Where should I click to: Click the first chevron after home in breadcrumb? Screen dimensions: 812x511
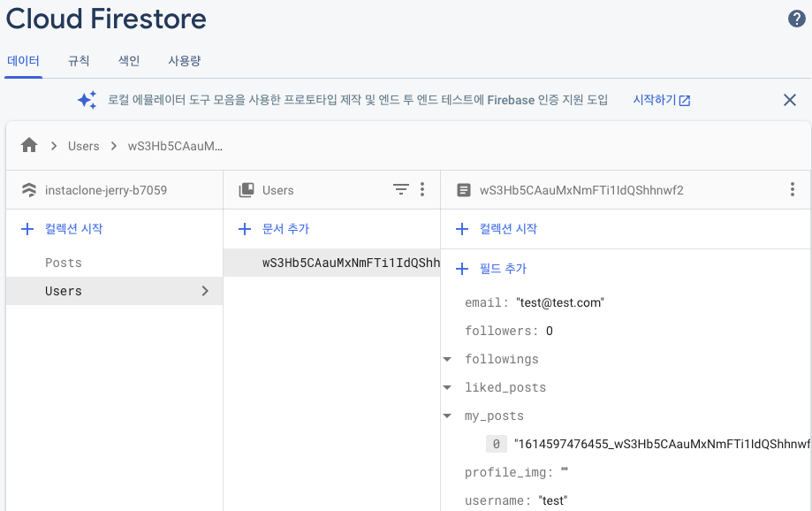(x=54, y=146)
